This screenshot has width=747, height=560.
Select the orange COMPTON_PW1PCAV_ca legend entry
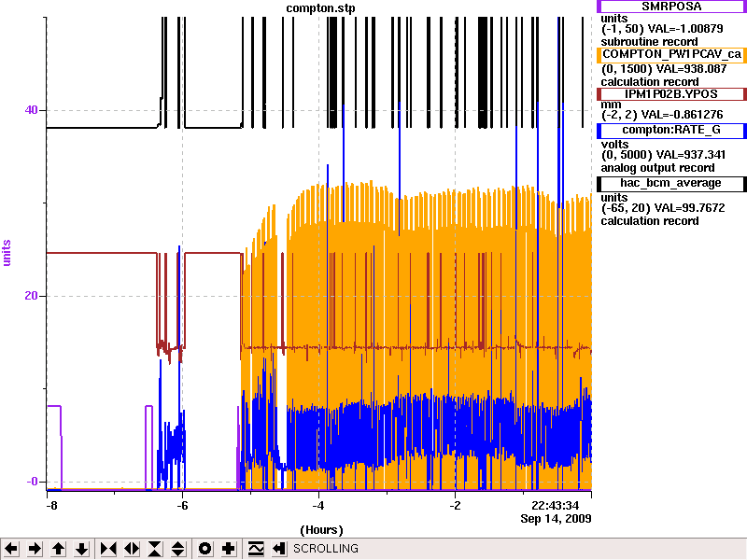click(671, 54)
